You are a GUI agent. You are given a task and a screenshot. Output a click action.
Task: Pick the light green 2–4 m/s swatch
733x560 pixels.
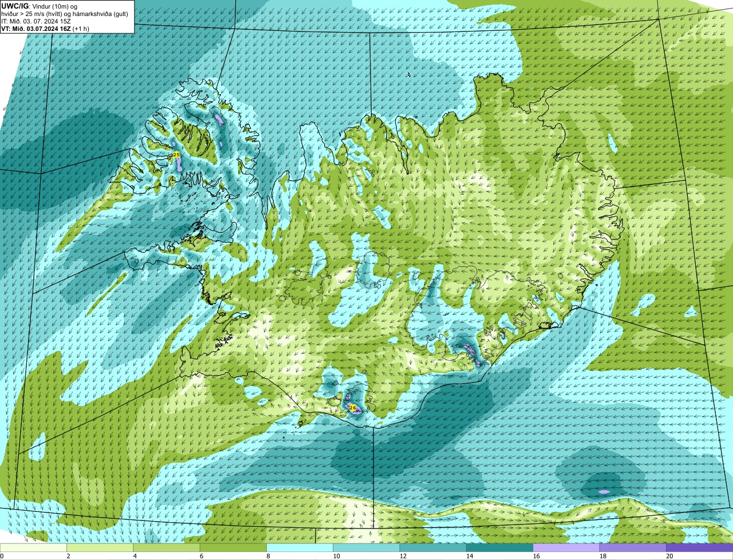point(100,547)
